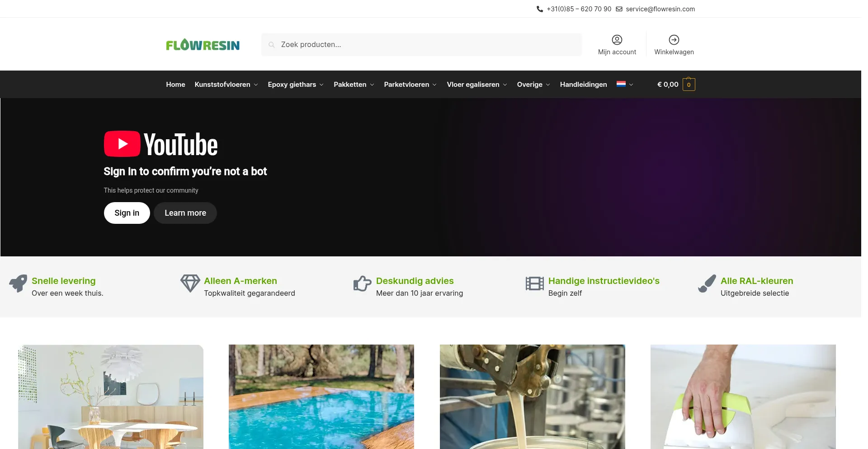Open the hand with trowel thumbnail

(x=743, y=397)
